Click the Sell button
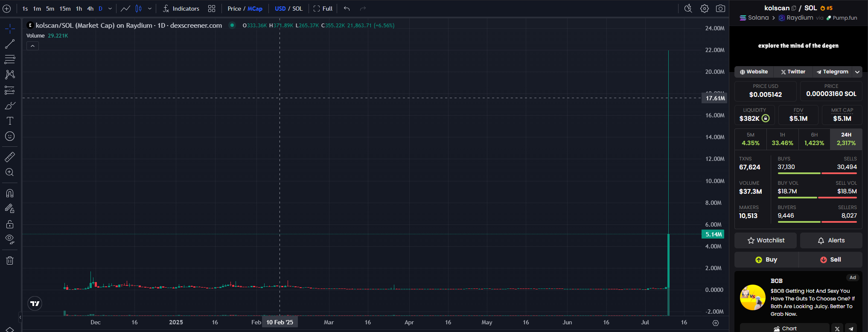Image resolution: width=868 pixels, height=332 pixels. [x=830, y=259]
